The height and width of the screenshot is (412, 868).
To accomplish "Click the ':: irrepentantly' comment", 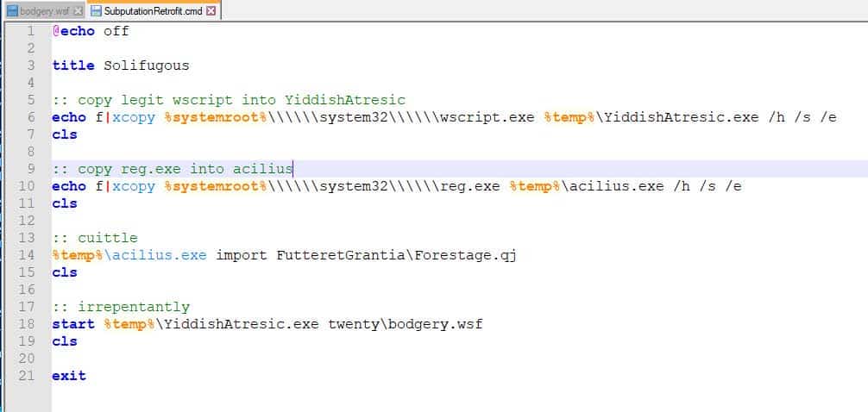I will pos(121,307).
